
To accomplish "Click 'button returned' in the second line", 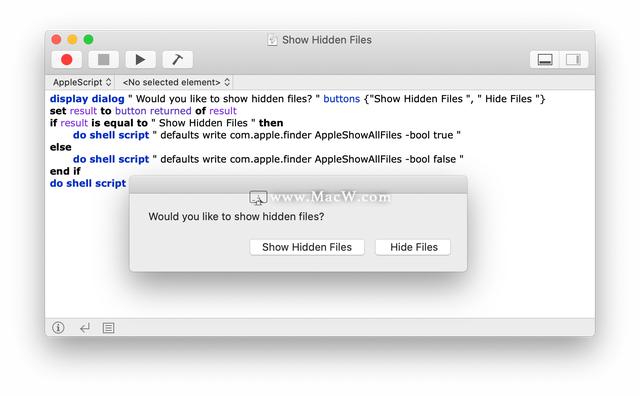I will click(x=153, y=111).
